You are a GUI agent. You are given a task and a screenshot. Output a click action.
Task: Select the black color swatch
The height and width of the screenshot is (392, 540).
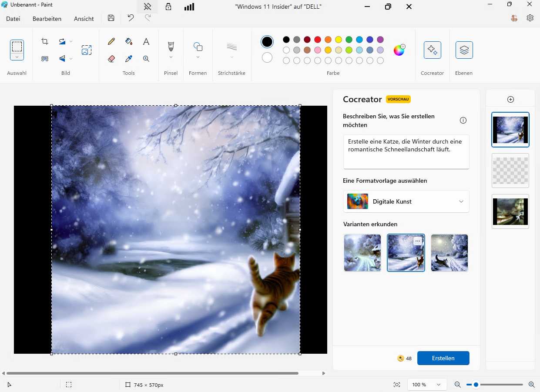coord(286,40)
